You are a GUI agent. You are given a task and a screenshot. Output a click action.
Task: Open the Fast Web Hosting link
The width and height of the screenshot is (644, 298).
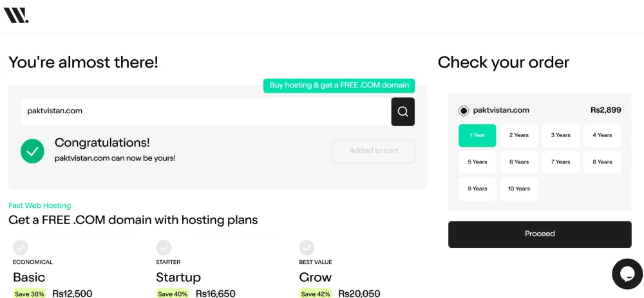pyautogui.click(x=39, y=206)
